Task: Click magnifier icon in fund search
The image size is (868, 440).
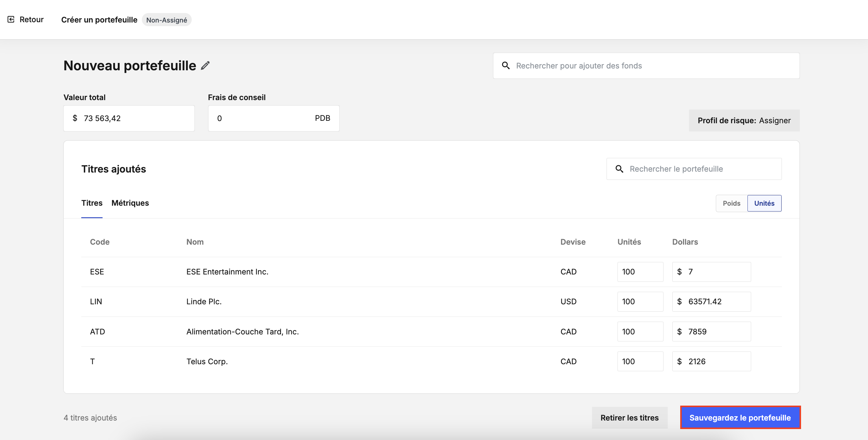Action: 506,66
